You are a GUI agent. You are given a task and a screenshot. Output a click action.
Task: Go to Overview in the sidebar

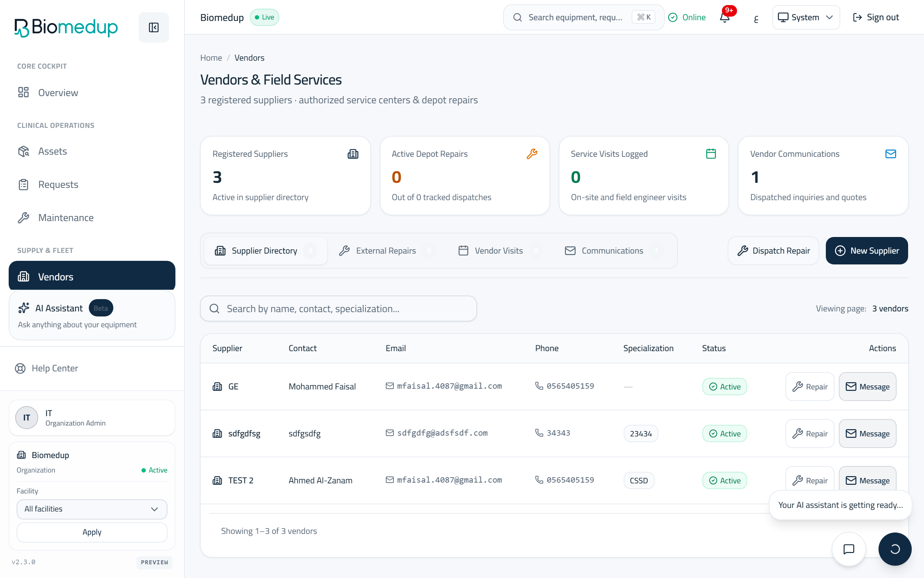point(92,92)
